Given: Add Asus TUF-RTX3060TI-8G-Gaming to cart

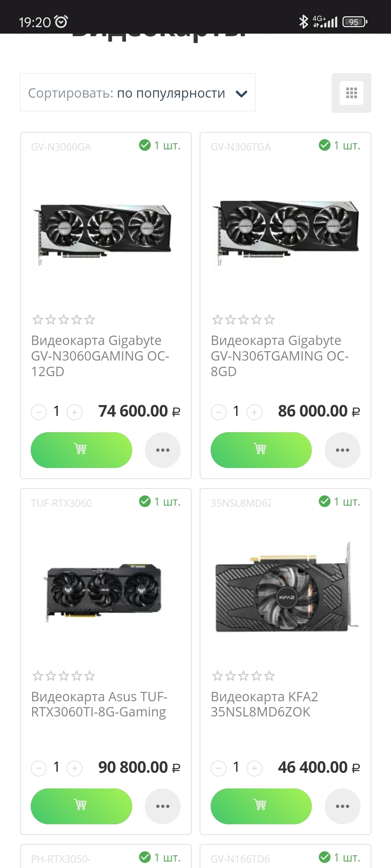Looking at the screenshot, I should tap(81, 806).
